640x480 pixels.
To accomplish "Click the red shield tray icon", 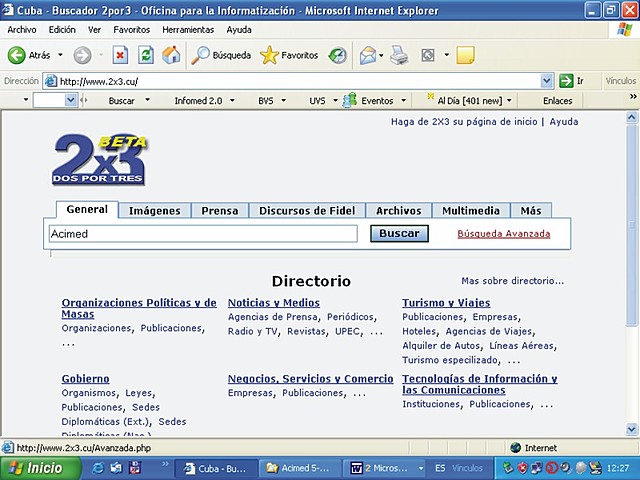I will pos(522,468).
